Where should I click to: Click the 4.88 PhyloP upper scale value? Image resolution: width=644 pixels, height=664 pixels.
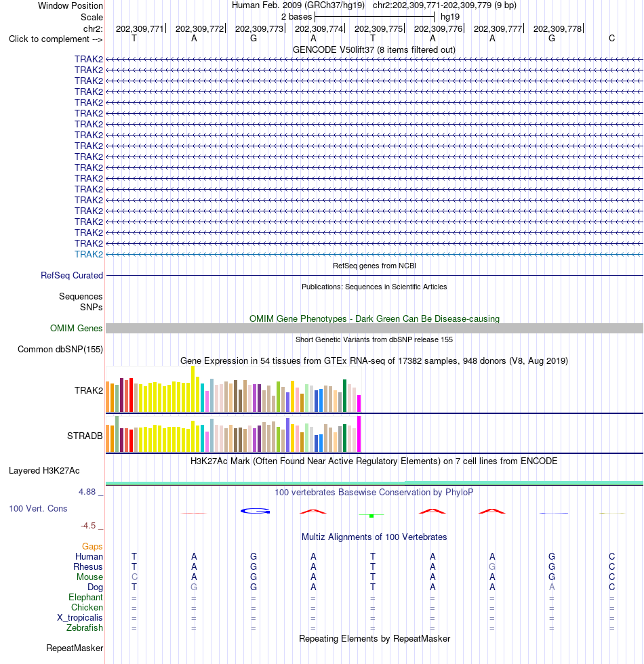tap(87, 492)
